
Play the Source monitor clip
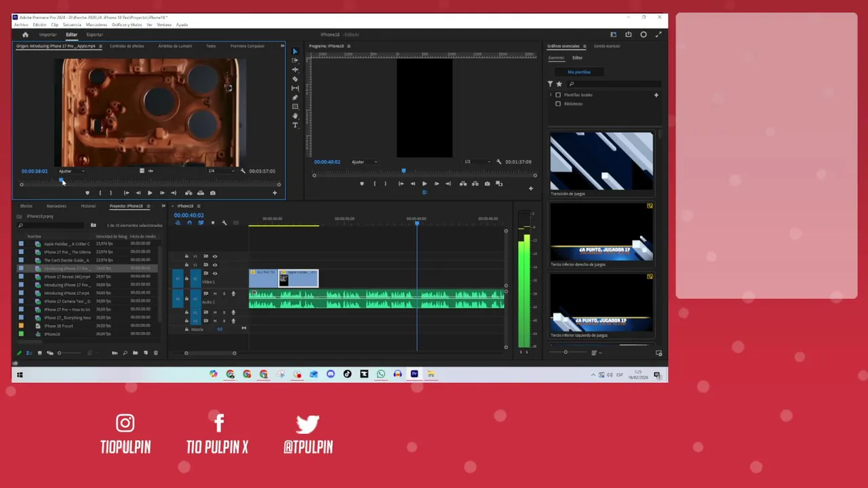click(x=149, y=192)
